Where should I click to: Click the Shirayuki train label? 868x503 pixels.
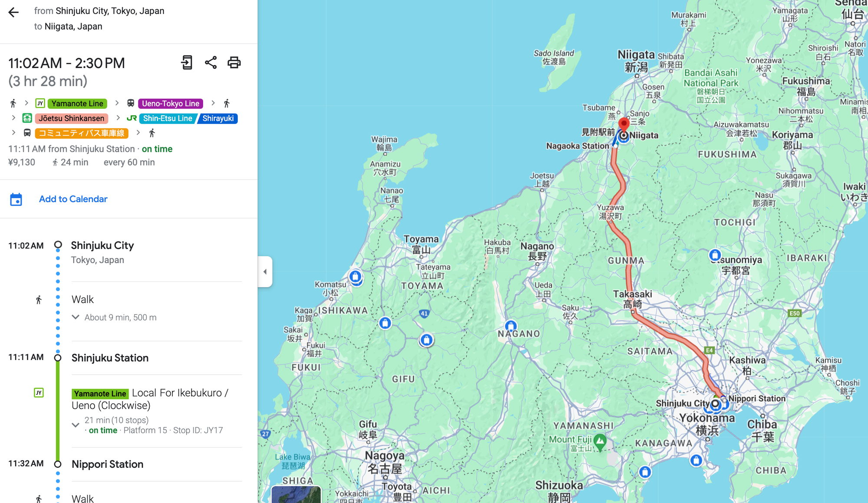pos(218,118)
